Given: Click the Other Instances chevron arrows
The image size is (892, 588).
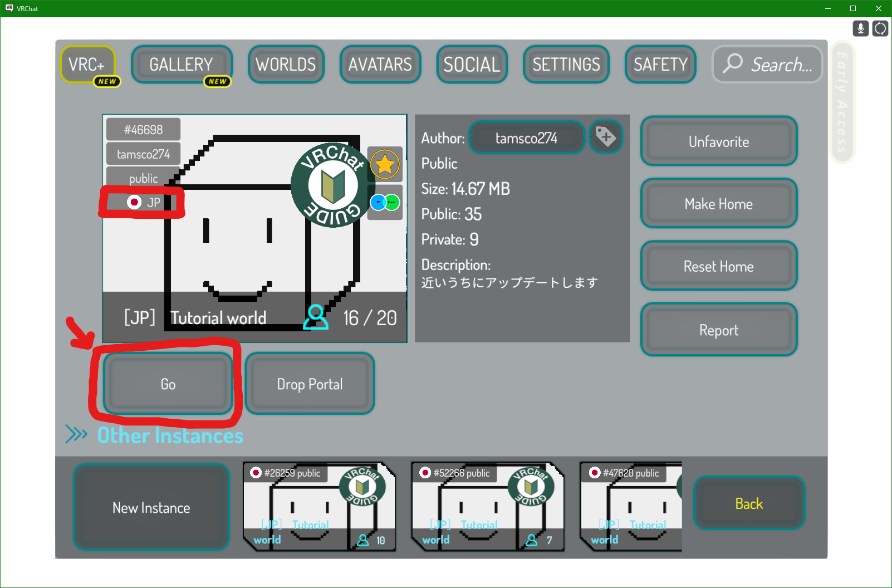Looking at the screenshot, I should (x=76, y=434).
